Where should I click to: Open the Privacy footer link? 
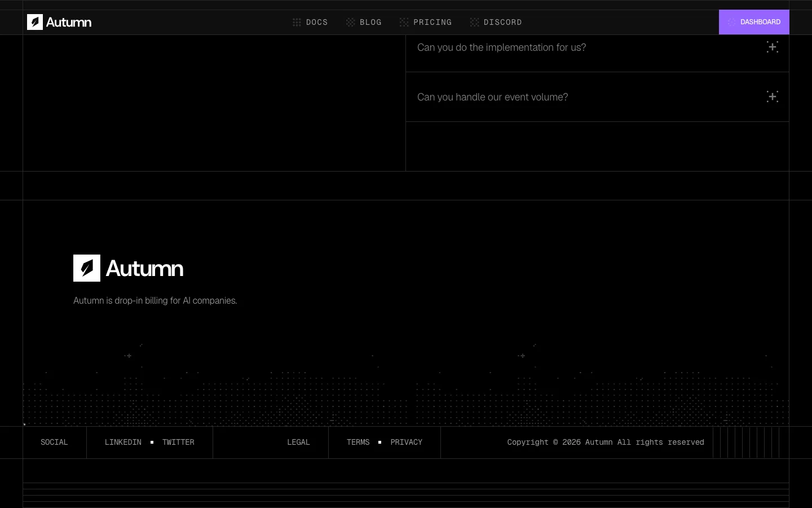coord(406,442)
